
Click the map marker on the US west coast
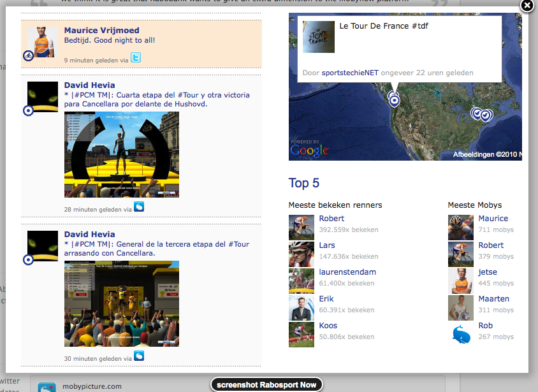click(395, 99)
